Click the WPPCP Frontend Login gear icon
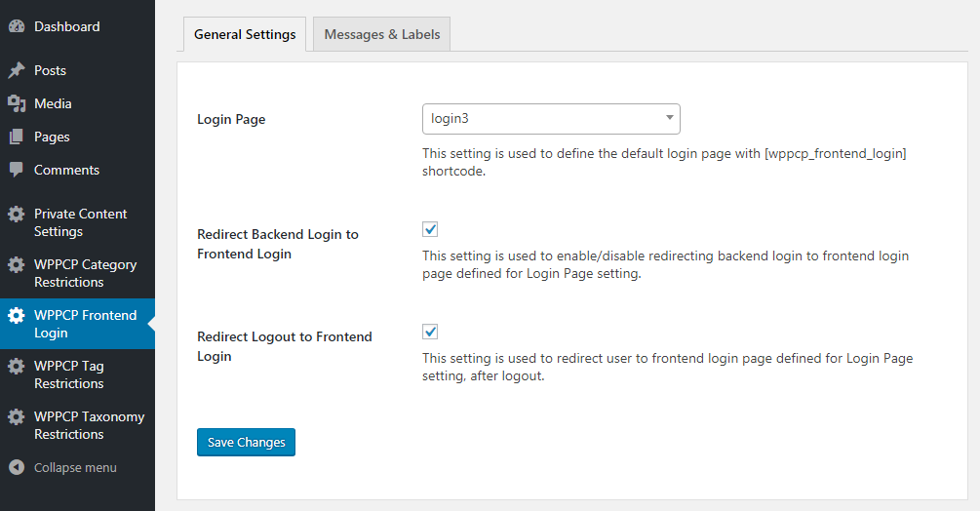Viewport: 980px width, 511px height. (17, 315)
